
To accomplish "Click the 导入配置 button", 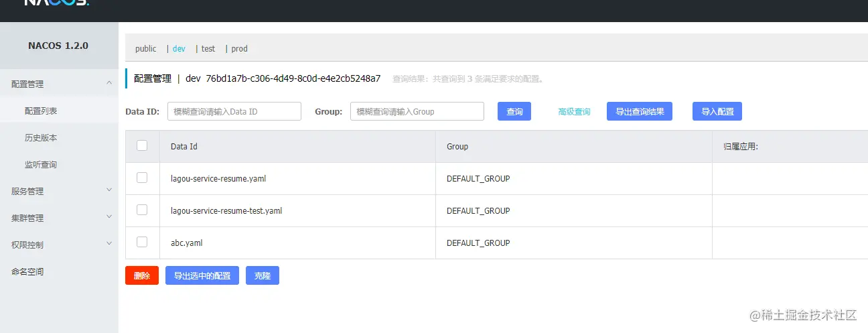I will 717,111.
